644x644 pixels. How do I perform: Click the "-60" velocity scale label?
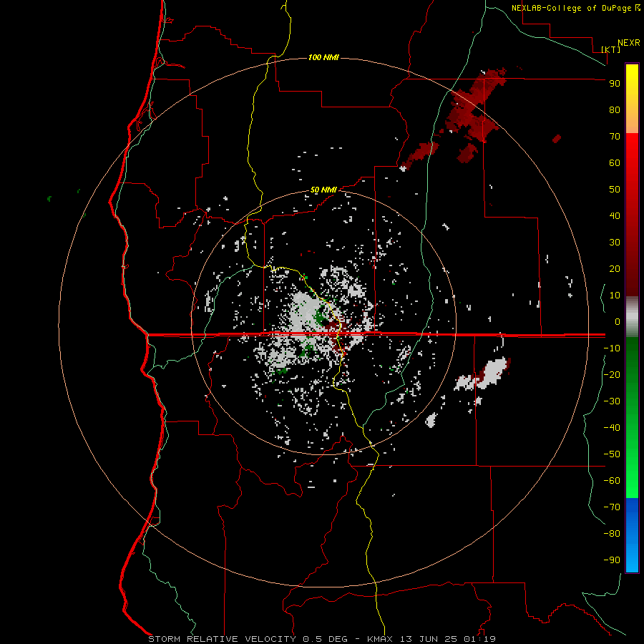tap(612, 481)
